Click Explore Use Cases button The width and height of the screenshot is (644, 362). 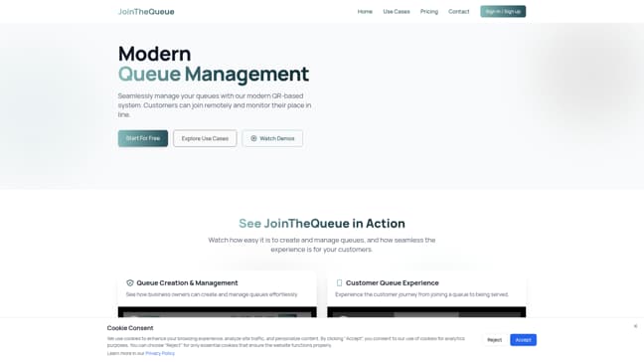pyautogui.click(x=205, y=138)
